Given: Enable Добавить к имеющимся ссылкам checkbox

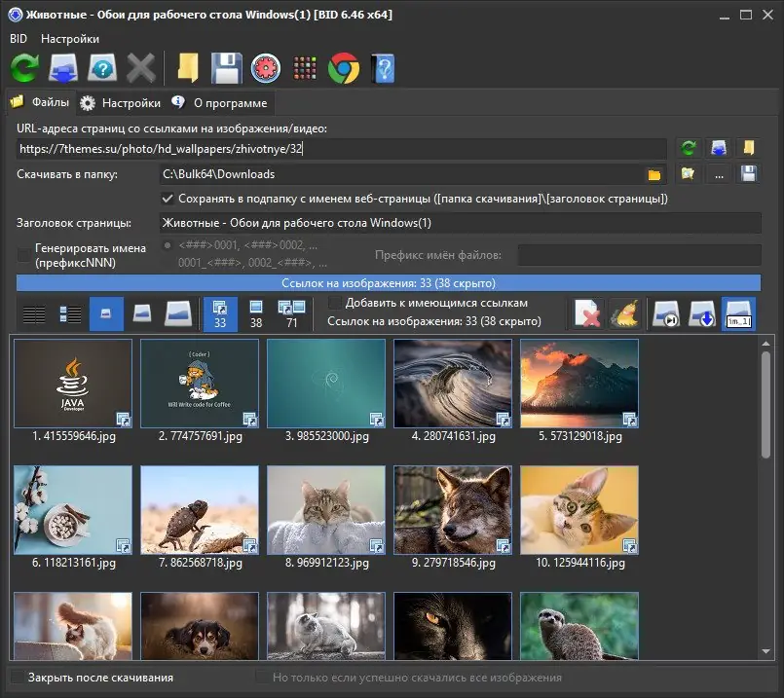Looking at the screenshot, I should pyautogui.click(x=336, y=303).
